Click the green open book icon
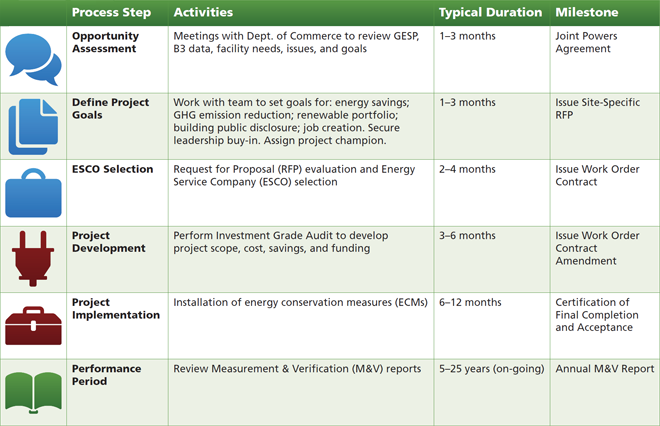 tap(33, 392)
